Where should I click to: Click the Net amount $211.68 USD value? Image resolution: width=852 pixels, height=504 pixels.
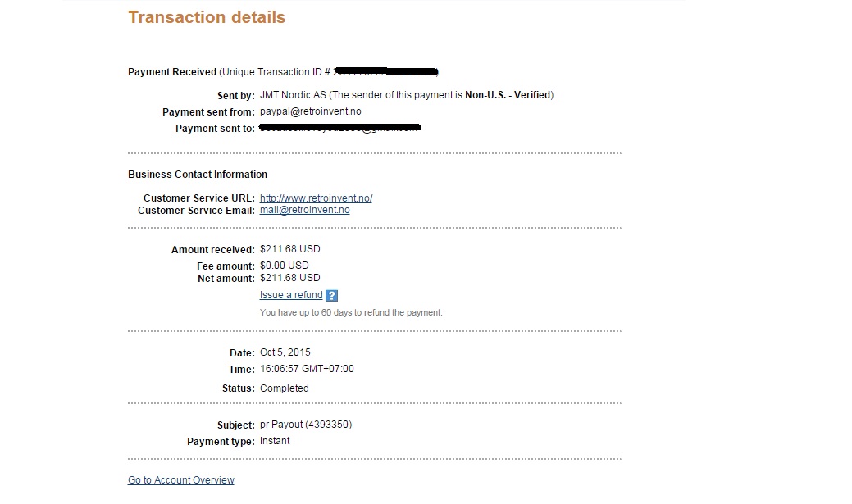click(x=289, y=278)
